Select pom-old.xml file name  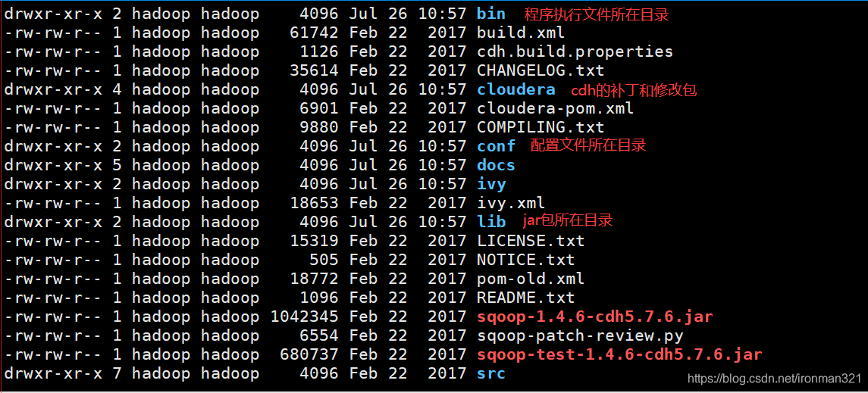[531, 279]
